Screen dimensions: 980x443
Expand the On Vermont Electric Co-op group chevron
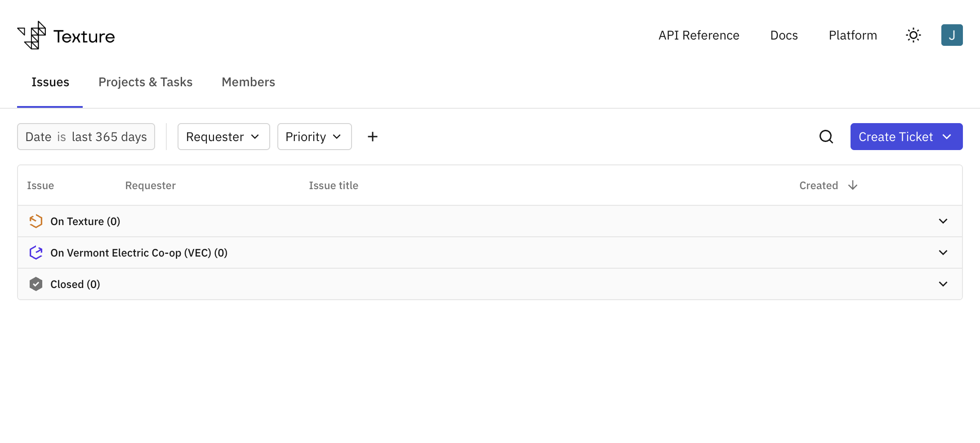[943, 253]
